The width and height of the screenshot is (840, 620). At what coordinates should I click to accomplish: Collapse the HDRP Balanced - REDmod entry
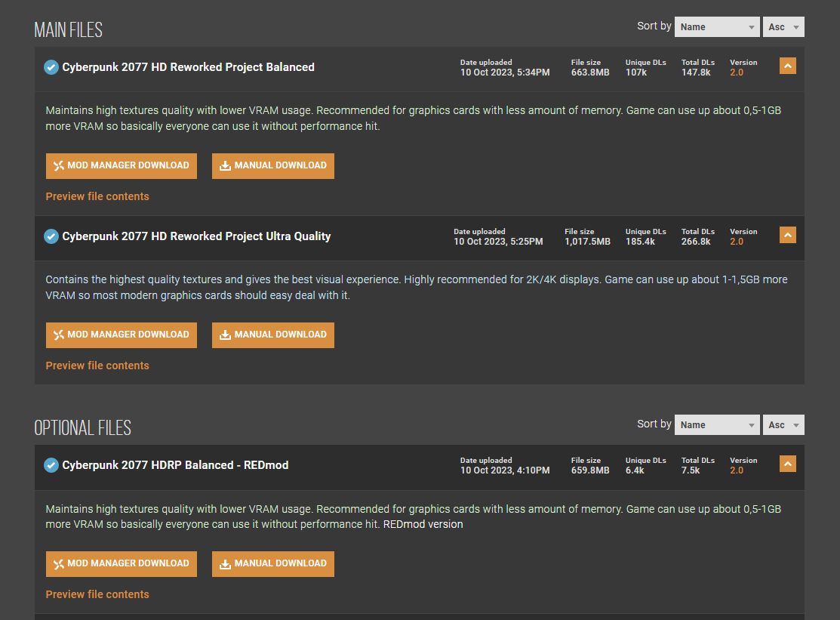click(787, 464)
